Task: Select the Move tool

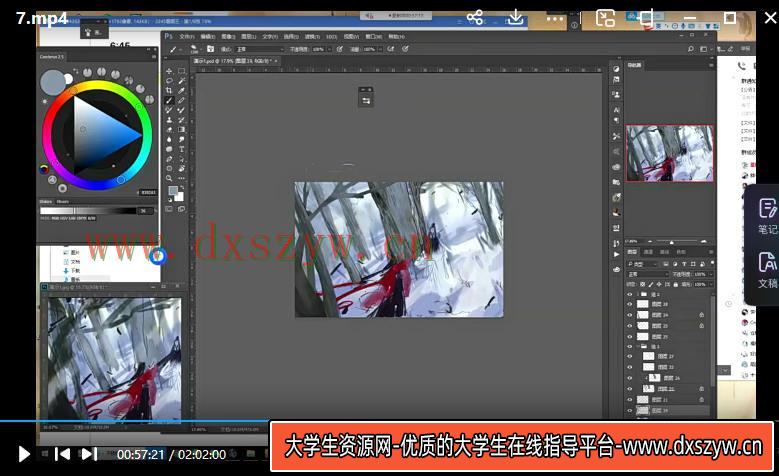Action: tap(169, 72)
